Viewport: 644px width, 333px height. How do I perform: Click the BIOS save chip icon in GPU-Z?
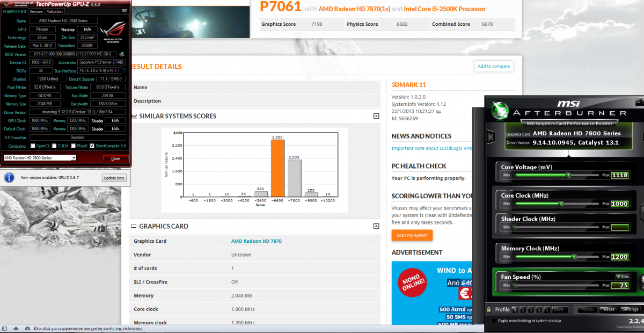122,54
